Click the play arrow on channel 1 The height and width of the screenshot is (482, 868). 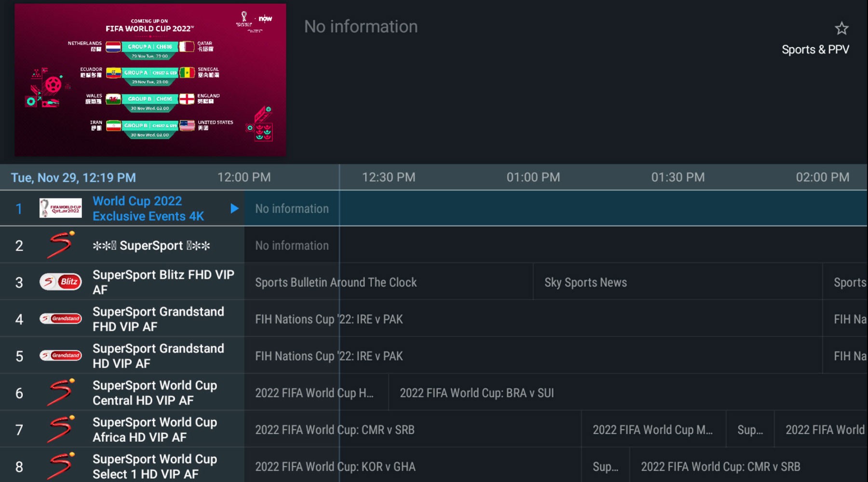click(234, 208)
